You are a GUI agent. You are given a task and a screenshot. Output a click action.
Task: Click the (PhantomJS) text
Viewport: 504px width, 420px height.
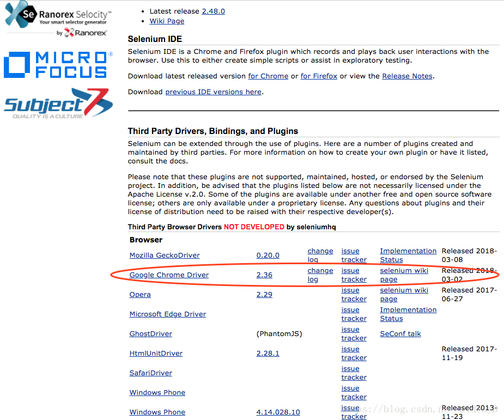pos(280,334)
